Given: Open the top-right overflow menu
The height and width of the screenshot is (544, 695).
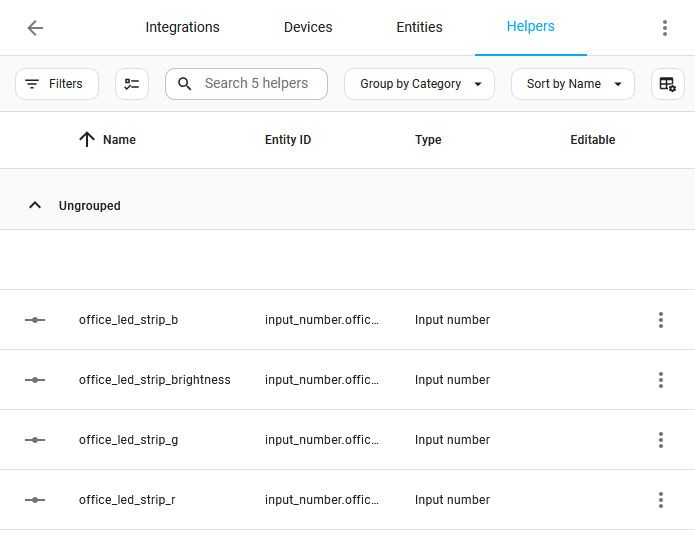Looking at the screenshot, I should [664, 28].
